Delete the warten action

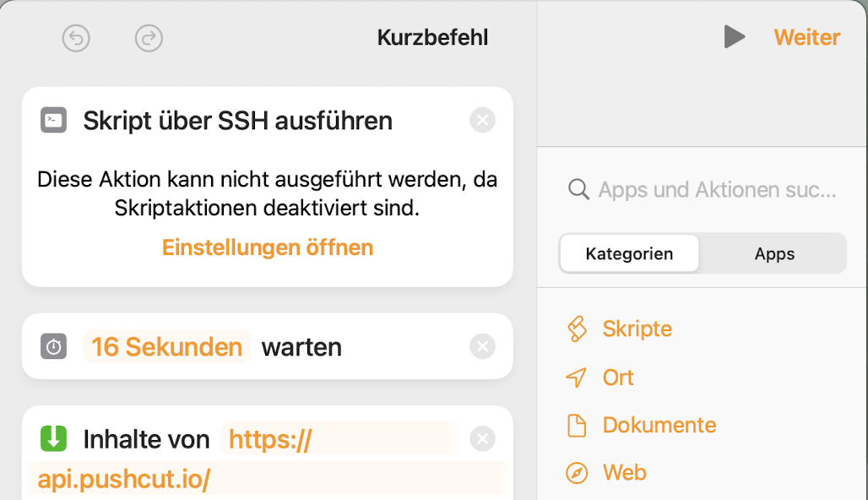click(482, 346)
